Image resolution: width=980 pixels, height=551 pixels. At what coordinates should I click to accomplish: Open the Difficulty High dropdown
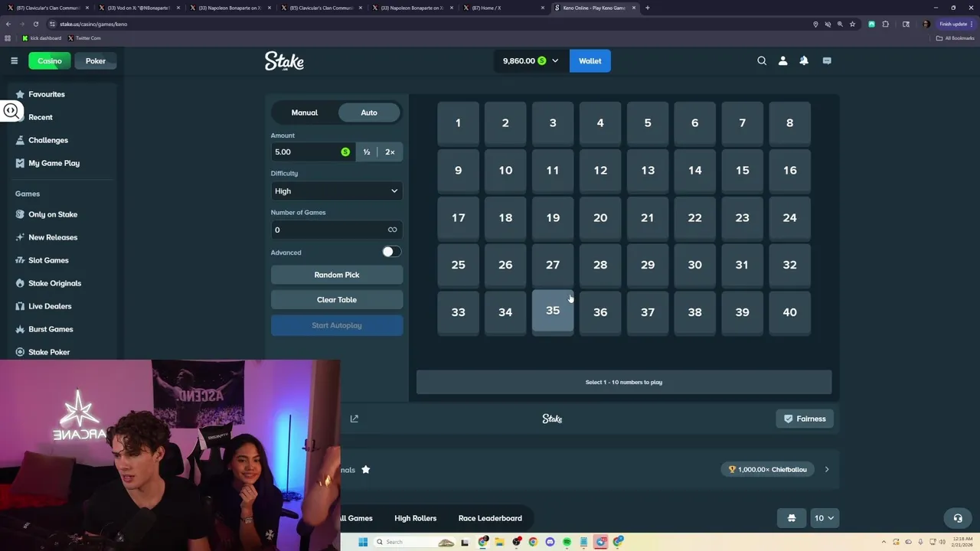[x=337, y=191]
